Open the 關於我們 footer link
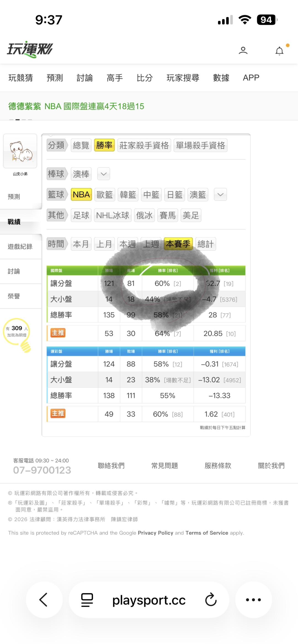298x644 pixels. [271, 466]
